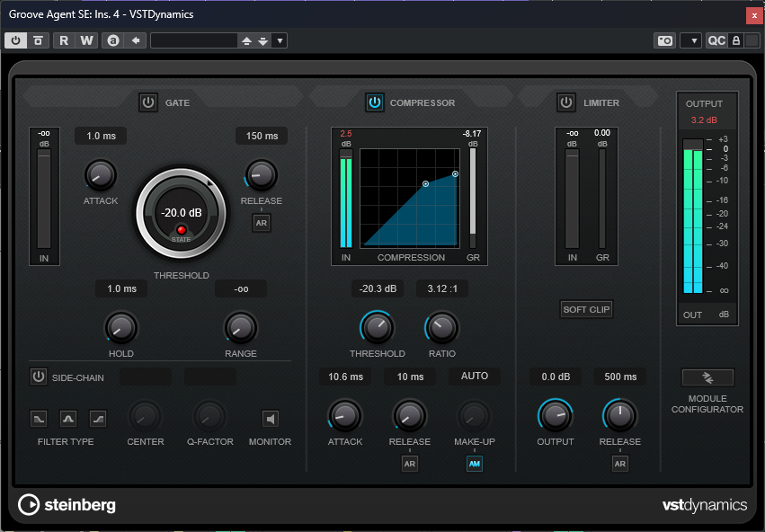Click the side-chain Center knob

pos(145,417)
